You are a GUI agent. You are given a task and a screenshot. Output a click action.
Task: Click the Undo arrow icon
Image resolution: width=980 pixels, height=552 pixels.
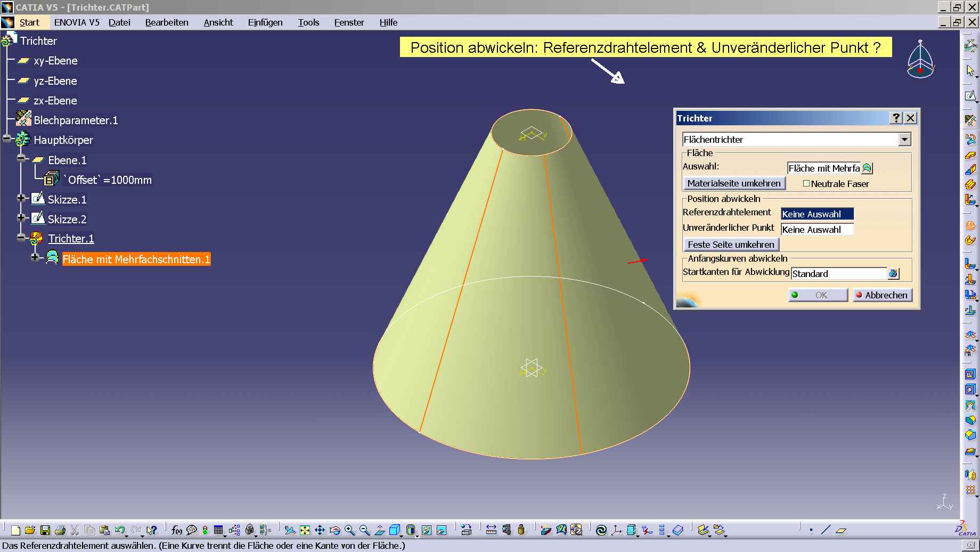120,530
